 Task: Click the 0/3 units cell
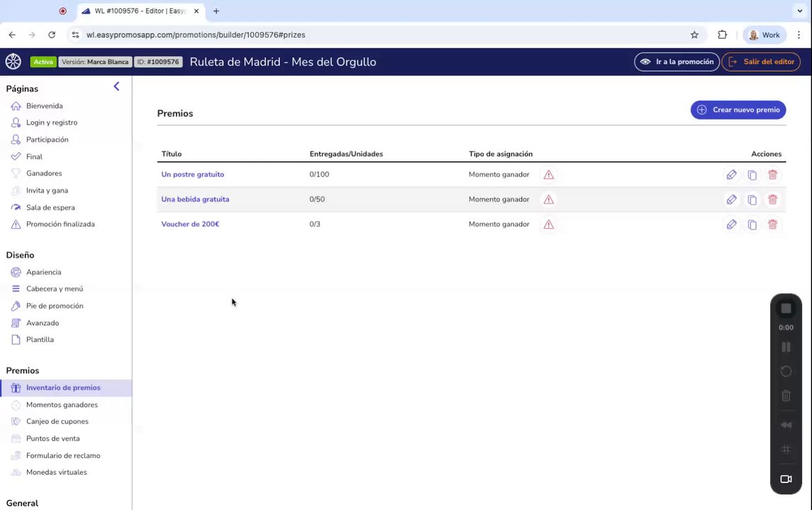click(315, 225)
